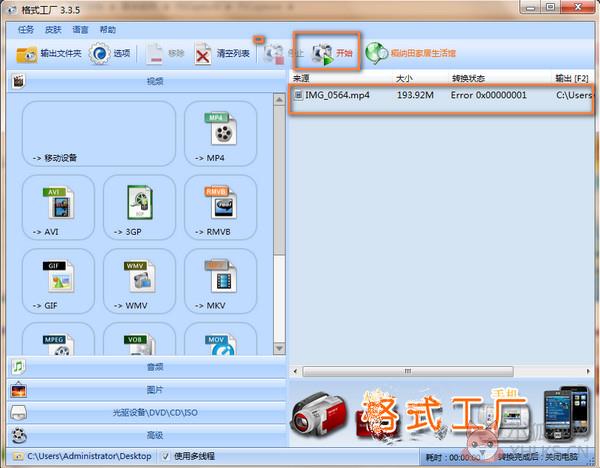Screen dimensions: 600x468
Task: Click the video file icon on the IMG_0564.mp4 row
Action: (x=298, y=95)
